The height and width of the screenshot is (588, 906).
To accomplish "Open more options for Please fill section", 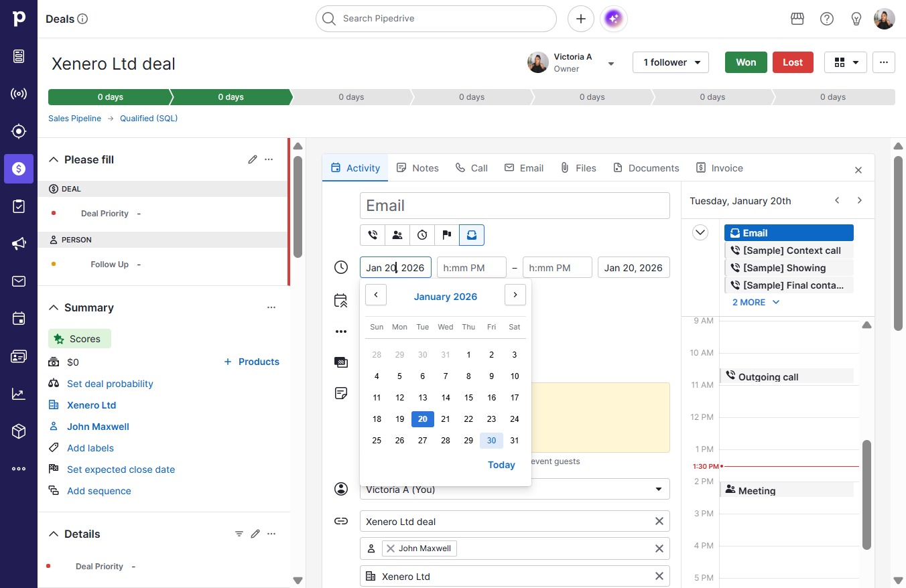I will coord(269,159).
